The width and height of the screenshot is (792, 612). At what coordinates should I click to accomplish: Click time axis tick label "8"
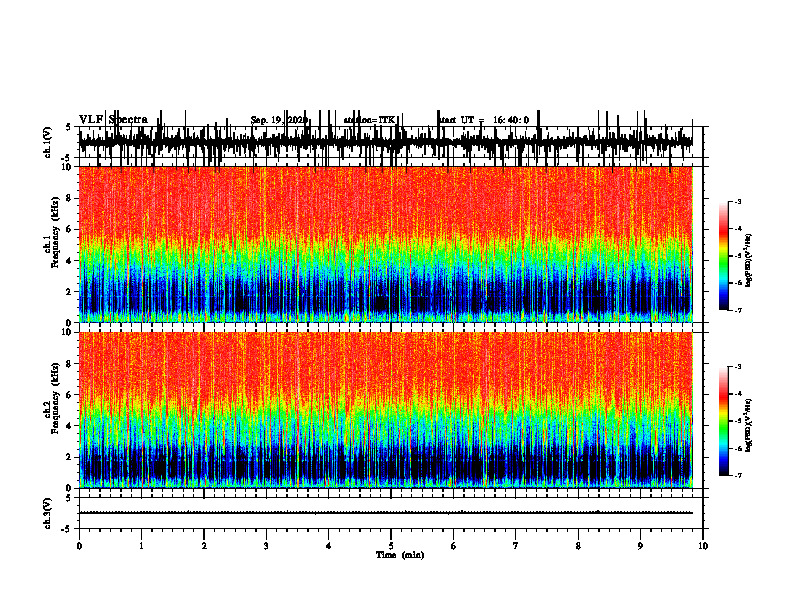[578, 546]
